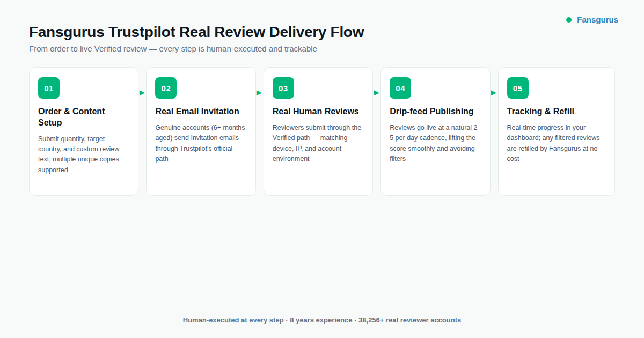Select the "Tracking & Refill" card title
The image size is (644, 338).
click(x=540, y=111)
